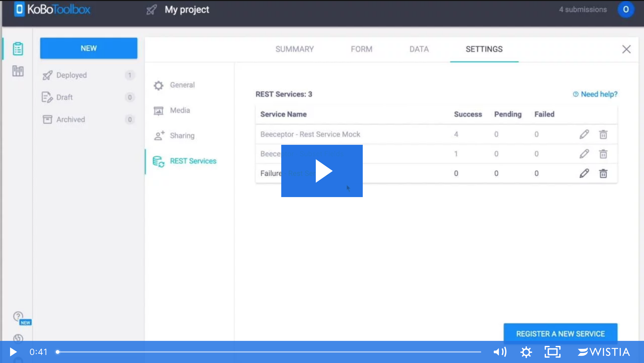The height and width of the screenshot is (363, 644).
Task: Open the library icon in the left sidebar
Action: [18, 71]
